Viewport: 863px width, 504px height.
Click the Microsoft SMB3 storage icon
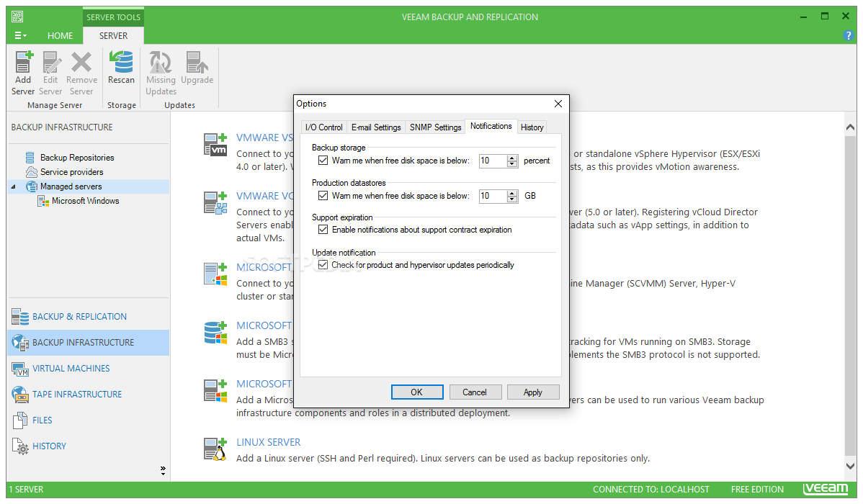(215, 333)
